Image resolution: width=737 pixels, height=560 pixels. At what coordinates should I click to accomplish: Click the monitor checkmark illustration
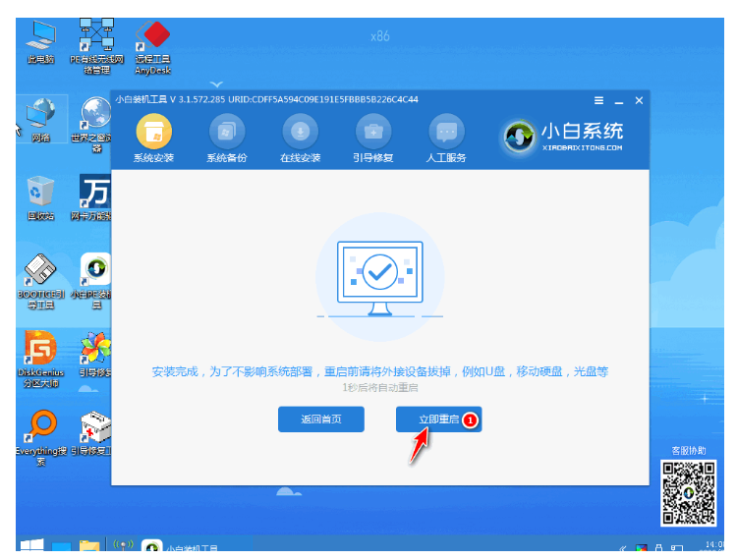pyautogui.click(x=379, y=277)
